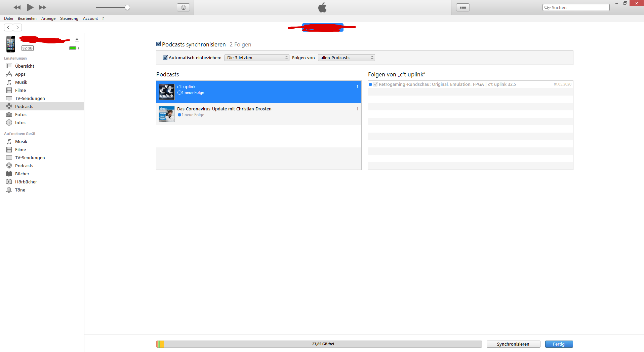
Task: Skip ahead with the fast-forward button
Action: 43,7
